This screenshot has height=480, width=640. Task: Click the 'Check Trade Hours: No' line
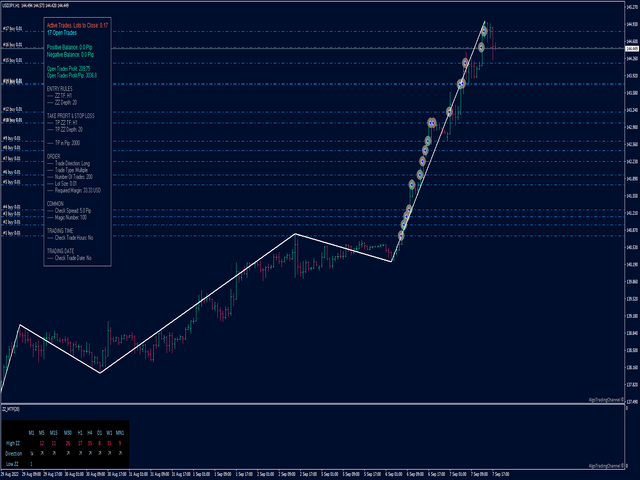pos(70,238)
